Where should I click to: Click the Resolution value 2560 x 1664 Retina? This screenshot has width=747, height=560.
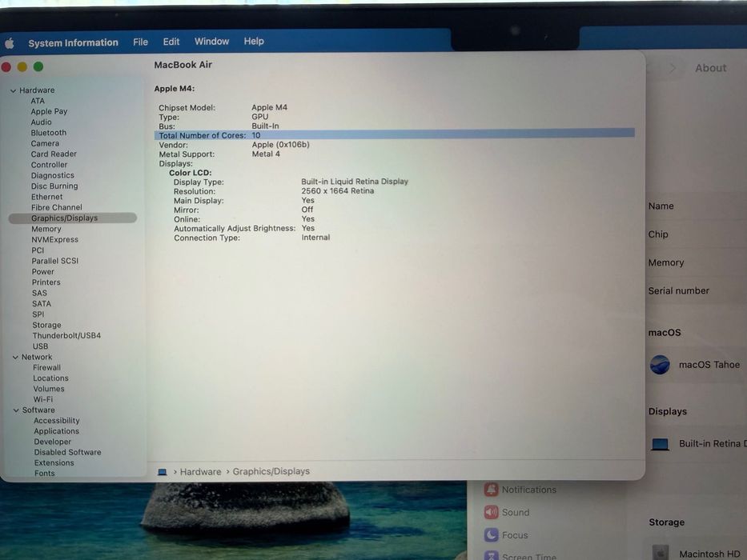337,191
